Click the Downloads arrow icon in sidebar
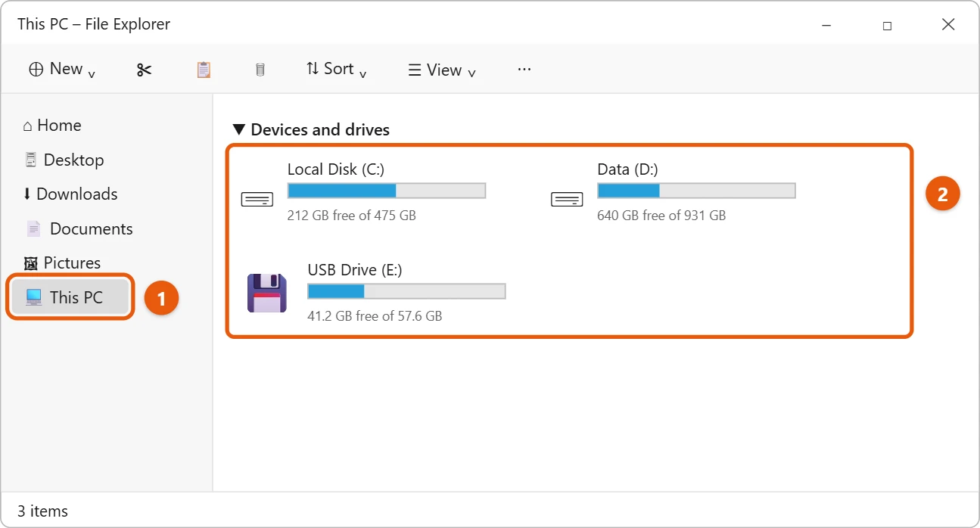The height and width of the screenshot is (528, 980). point(27,194)
